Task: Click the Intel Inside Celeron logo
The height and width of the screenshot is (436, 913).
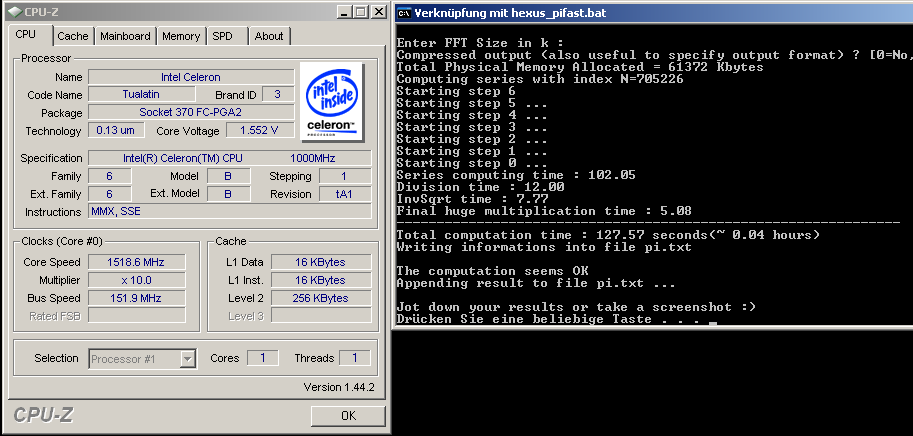Action: [332, 102]
